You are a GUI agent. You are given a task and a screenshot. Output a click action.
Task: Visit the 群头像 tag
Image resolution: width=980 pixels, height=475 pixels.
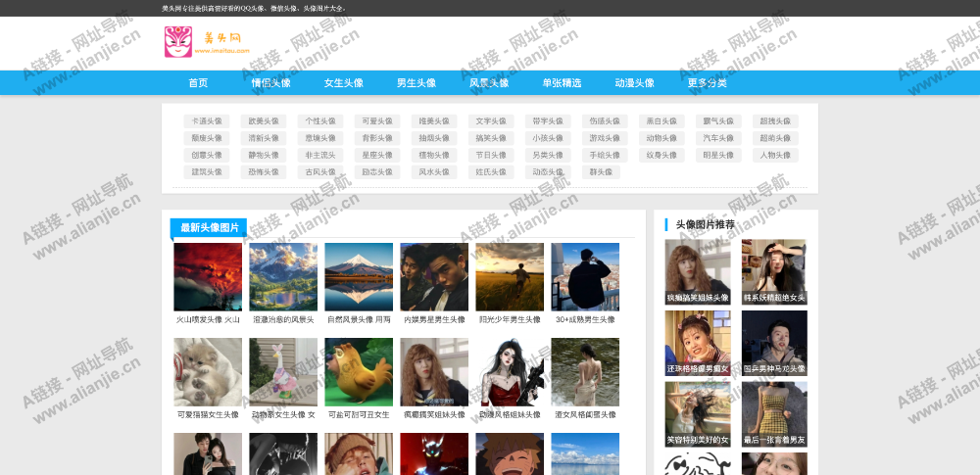[x=602, y=171]
